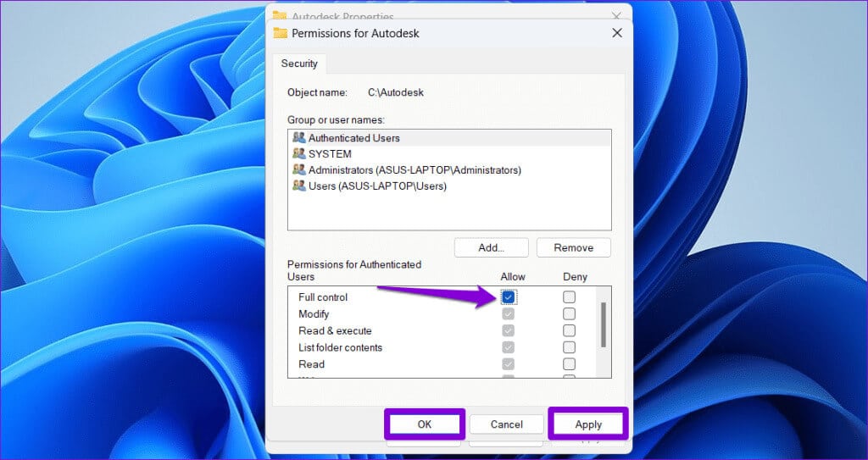The height and width of the screenshot is (460, 868).
Task: Click folder icon in Permissions for Autodesk title bar
Action: coord(280,33)
